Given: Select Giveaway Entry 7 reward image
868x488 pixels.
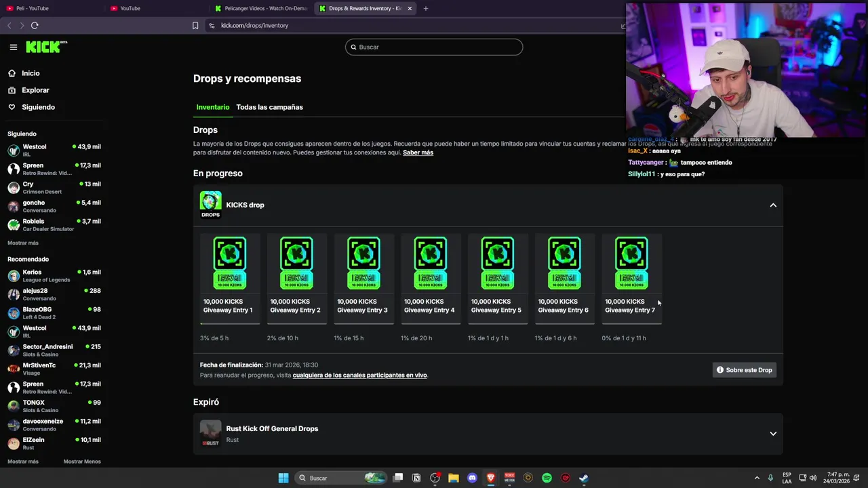Looking at the screenshot, I should coord(631,263).
